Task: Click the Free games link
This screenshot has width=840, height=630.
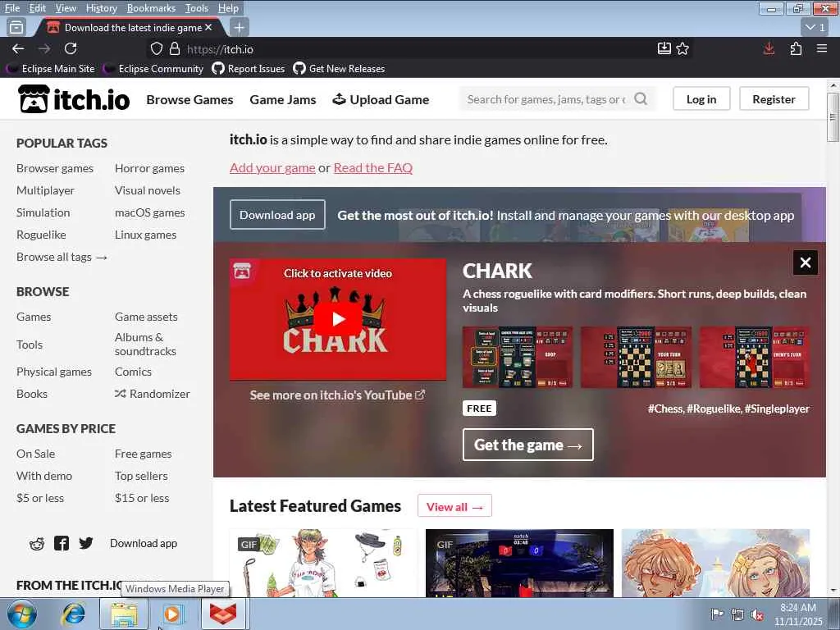Action: coord(143,454)
